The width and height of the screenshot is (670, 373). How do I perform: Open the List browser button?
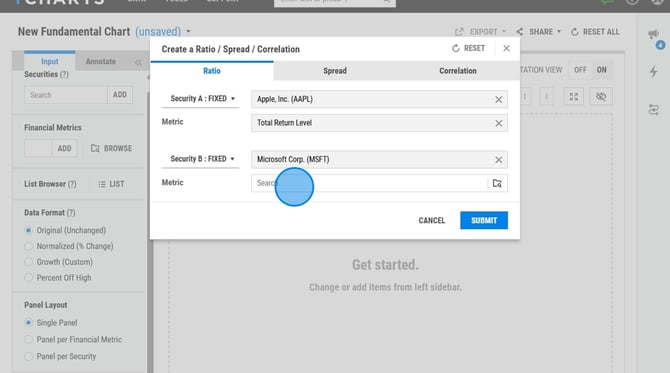pyautogui.click(x=111, y=184)
